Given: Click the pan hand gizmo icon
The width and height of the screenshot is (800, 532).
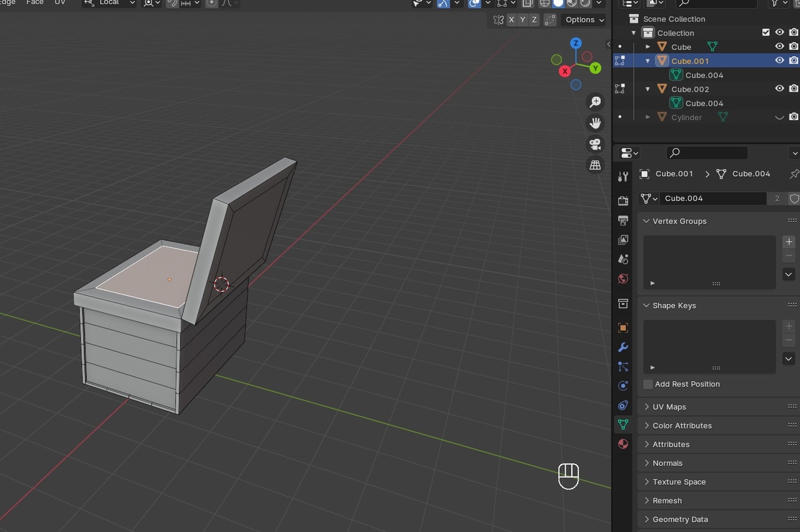Looking at the screenshot, I should (x=595, y=123).
